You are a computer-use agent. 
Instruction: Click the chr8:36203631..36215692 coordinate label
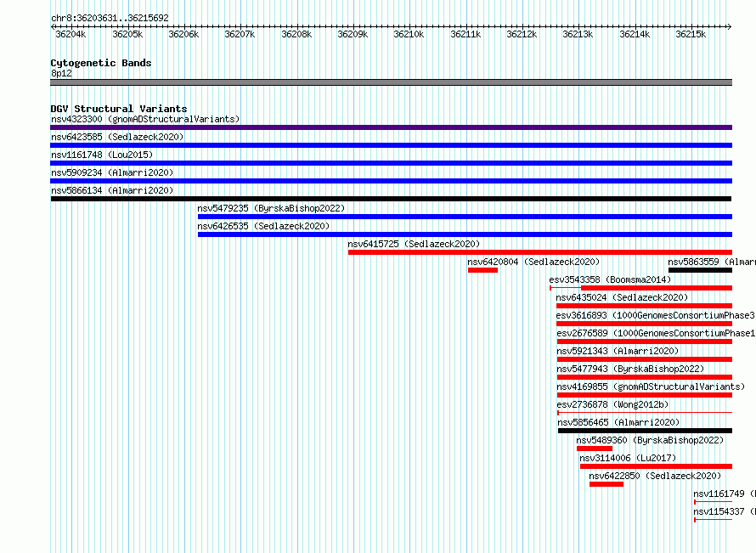(x=110, y=18)
